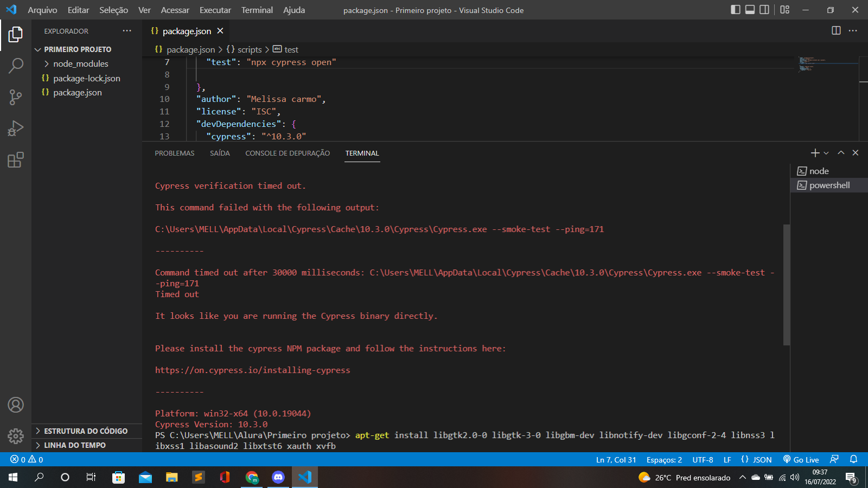Click the scripts breadcrumb
The image size is (868, 488).
point(244,49)
